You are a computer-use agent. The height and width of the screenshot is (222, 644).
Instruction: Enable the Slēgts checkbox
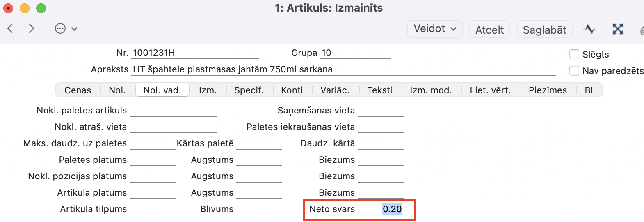click(574, 54)
